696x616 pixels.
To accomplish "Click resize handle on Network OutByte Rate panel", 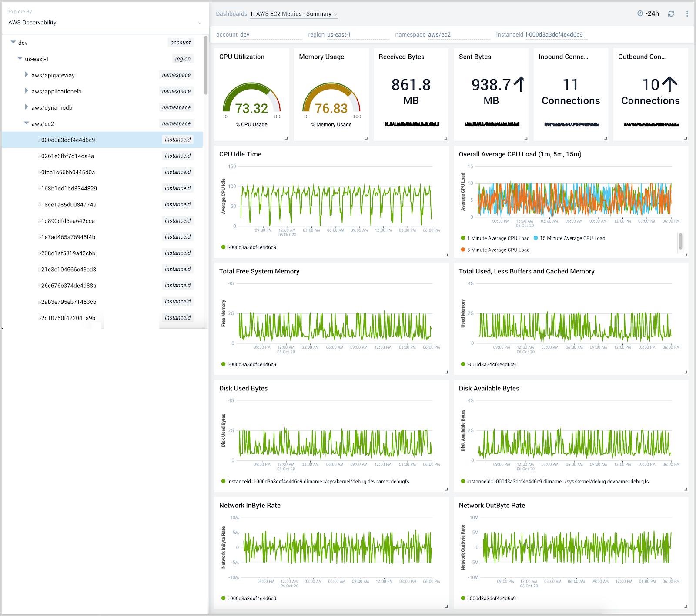I will click(686, 606).
